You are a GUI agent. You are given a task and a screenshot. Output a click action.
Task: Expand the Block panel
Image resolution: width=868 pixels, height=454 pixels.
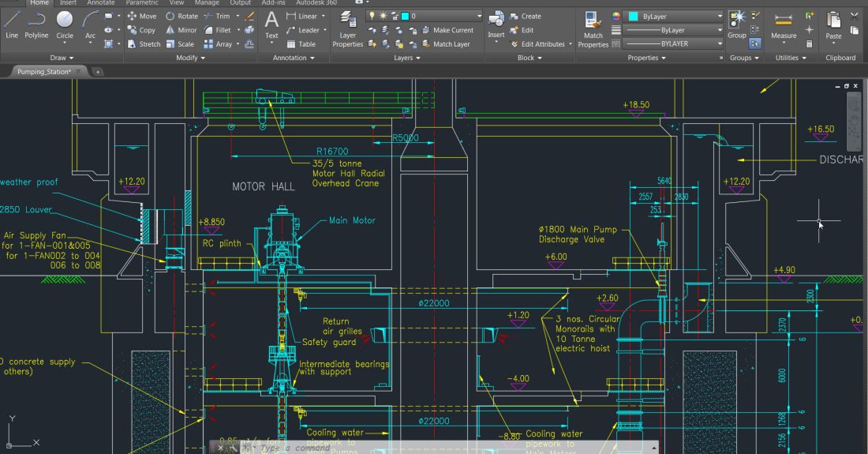tap(529, 58)
